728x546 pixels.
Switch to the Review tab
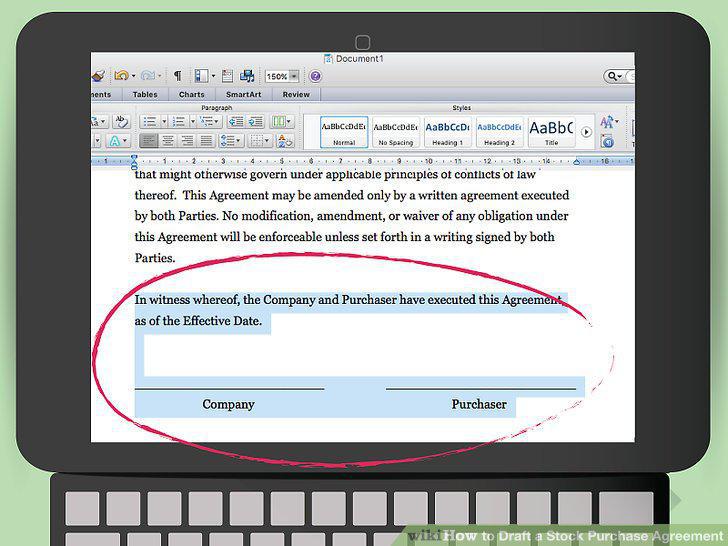296,94
